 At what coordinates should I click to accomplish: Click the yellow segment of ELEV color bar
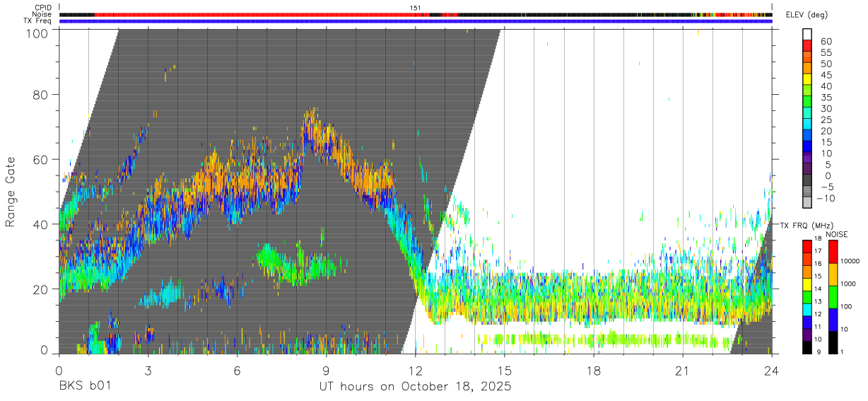pyautogui.click(x=807, y=79)
